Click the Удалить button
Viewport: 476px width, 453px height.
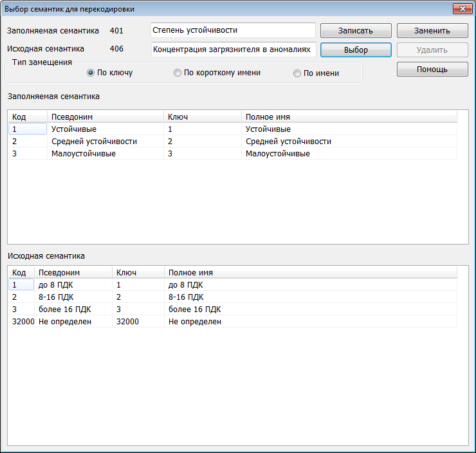tap(432, 50)
